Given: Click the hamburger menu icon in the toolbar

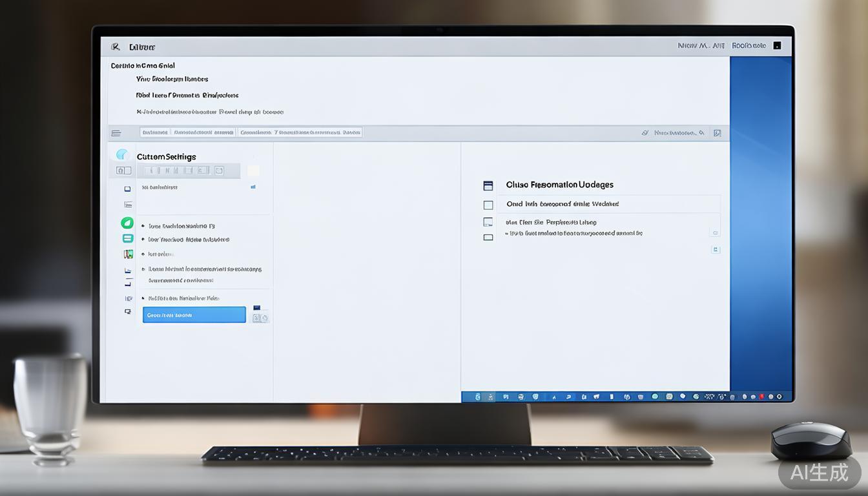Looking at the screenshot, I should point(116,133).
